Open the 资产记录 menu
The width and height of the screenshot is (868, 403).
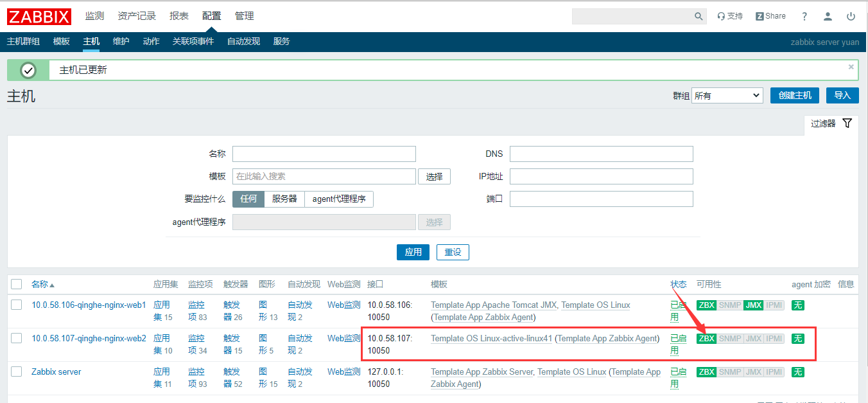point(137,16)
